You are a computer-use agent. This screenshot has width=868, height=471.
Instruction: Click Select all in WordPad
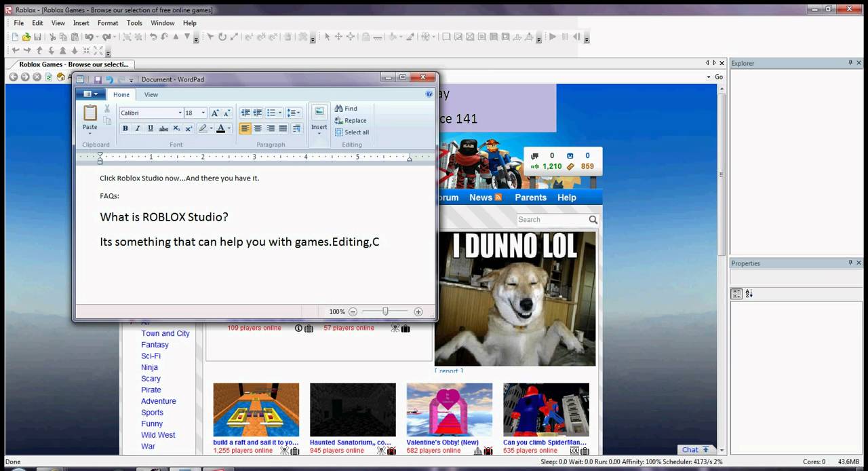point(352,132)
